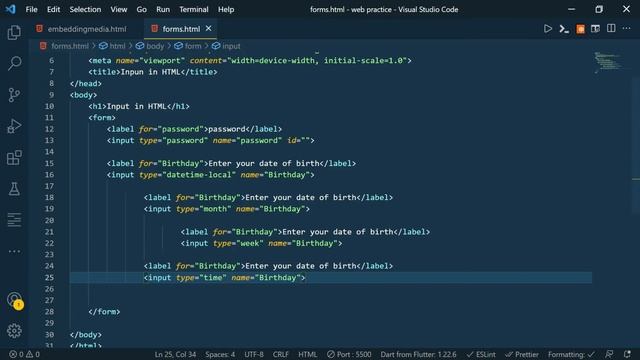Open the outline lines icon view in activity bar
The width and height of the screenshot is (640, 360).
click(x=14, y=220)
